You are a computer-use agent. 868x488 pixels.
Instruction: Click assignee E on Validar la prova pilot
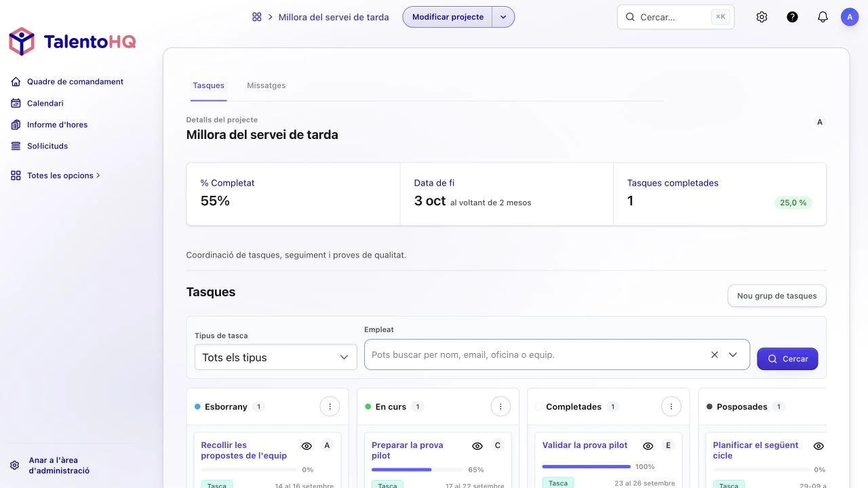[669, 445]
